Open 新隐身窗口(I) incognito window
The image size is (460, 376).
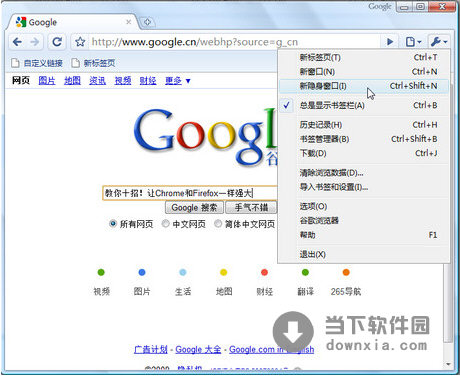[364, 86]
